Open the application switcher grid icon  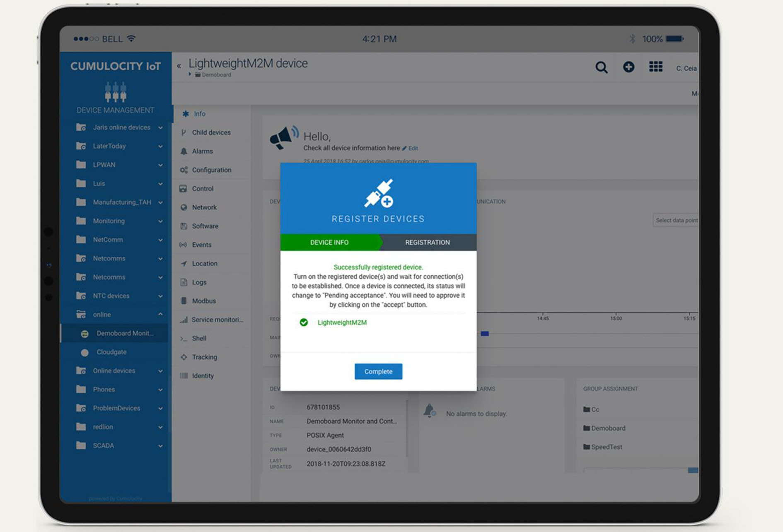655,67
